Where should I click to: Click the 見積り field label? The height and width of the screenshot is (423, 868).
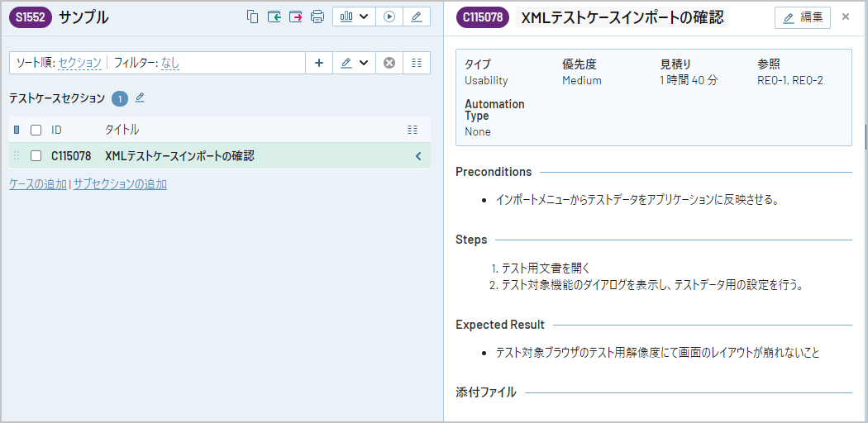(675, 64)
